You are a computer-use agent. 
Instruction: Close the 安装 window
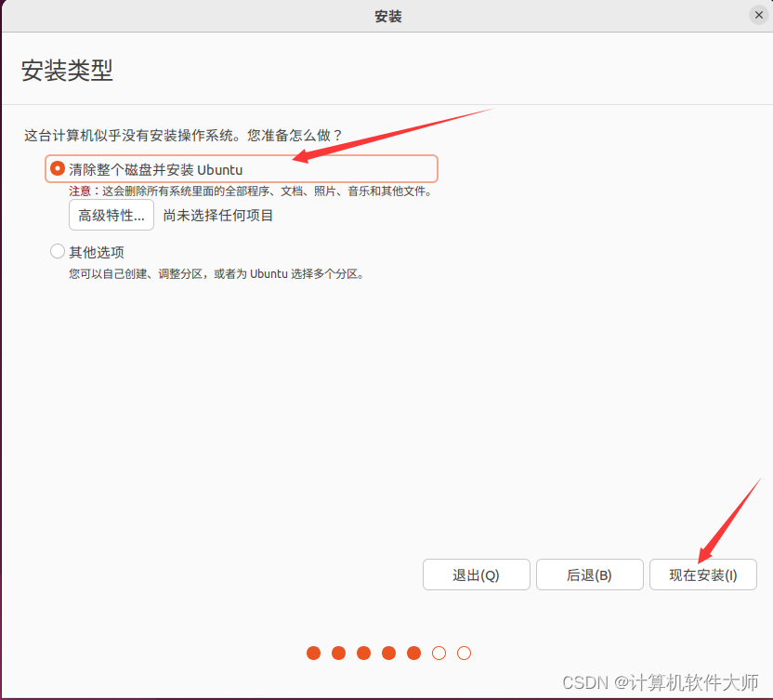759,15
